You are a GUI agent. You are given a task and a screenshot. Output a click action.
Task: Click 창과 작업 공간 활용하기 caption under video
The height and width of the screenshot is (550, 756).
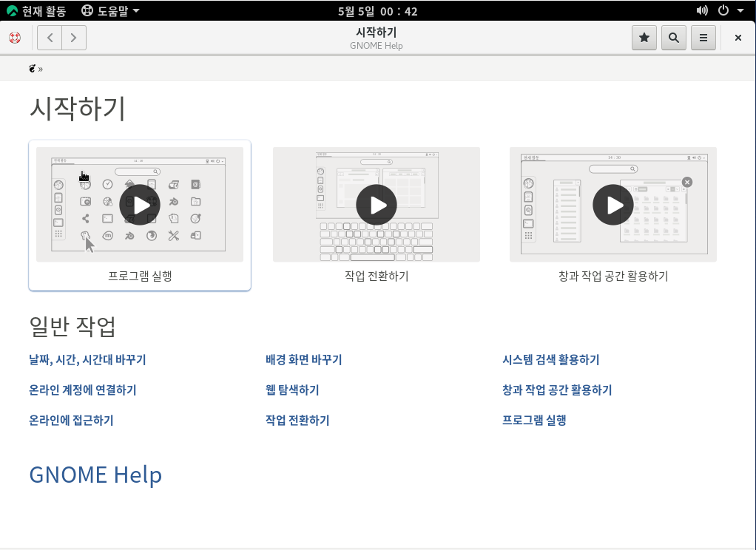(613, 276)
